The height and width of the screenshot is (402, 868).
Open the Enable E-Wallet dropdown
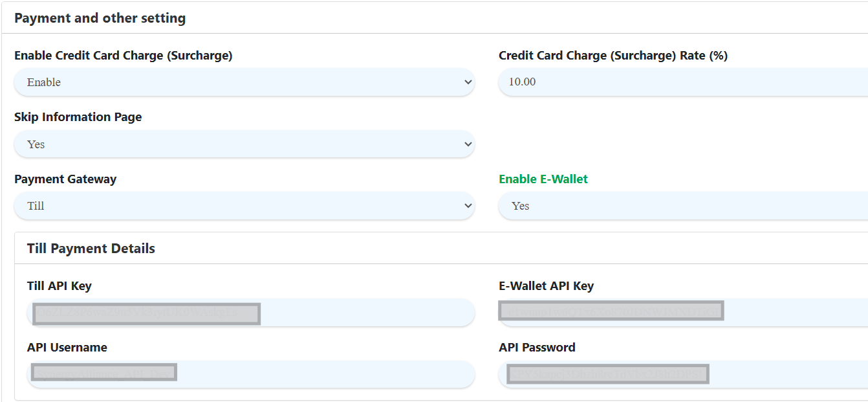tap(682, 206)
